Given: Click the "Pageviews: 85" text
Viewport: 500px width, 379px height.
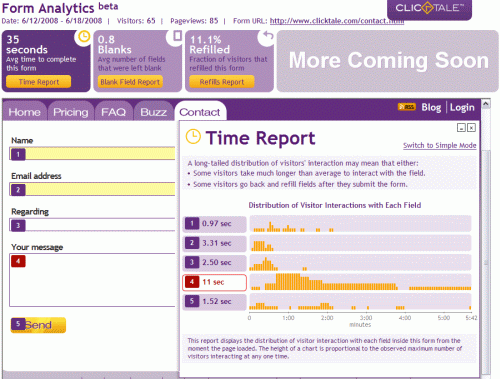Looking at the screenshot, I should pos(194,21).
